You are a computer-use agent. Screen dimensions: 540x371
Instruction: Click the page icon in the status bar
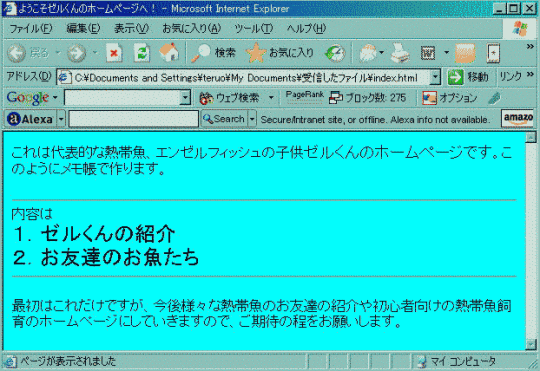click(x=10, y=361)
